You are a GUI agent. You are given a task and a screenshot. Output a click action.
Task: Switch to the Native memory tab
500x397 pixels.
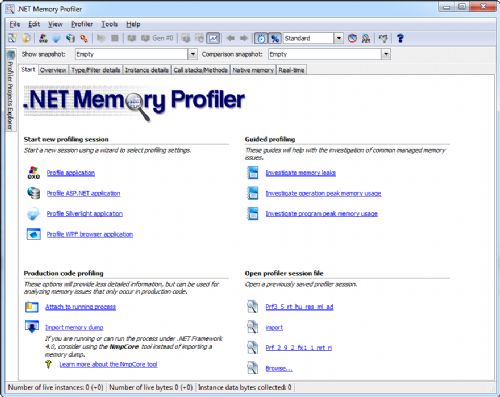point(253,70)
